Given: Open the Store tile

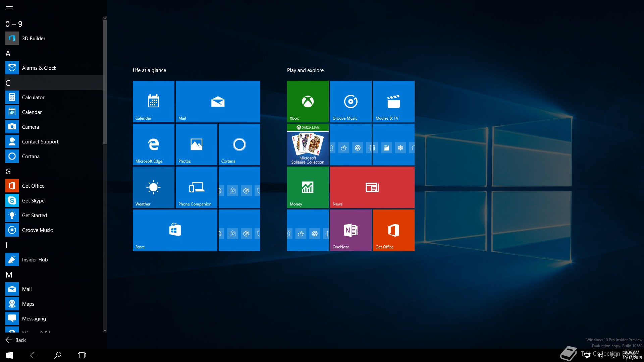Looking at the screenshot, I should pyautogui.click(x=175, y=230).
